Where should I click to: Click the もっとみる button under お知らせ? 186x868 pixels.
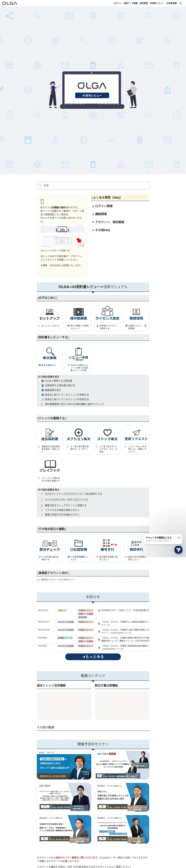93,657
